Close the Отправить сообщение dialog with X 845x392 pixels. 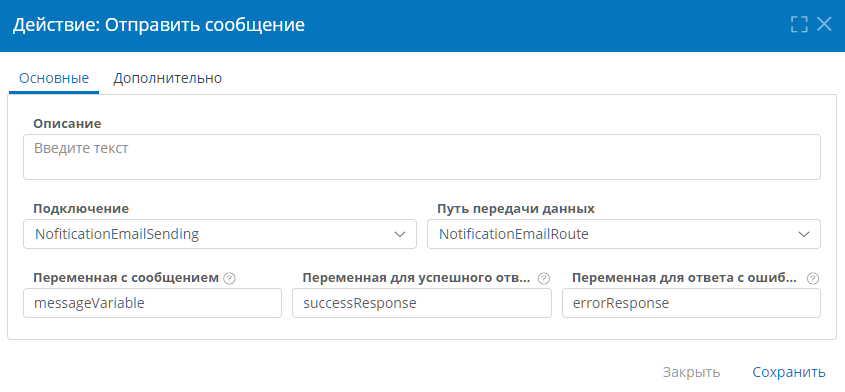(x=825, y=24)
